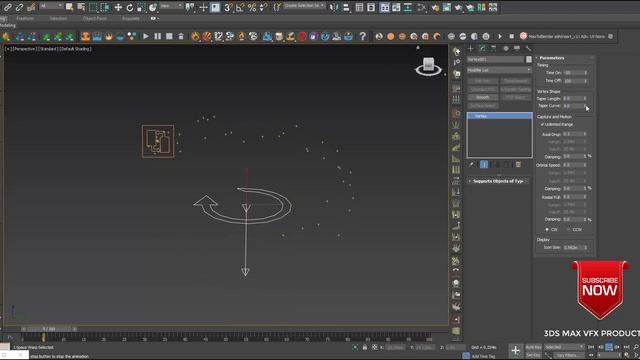Toggle Show End Result icon below stack

click(484, 164)
